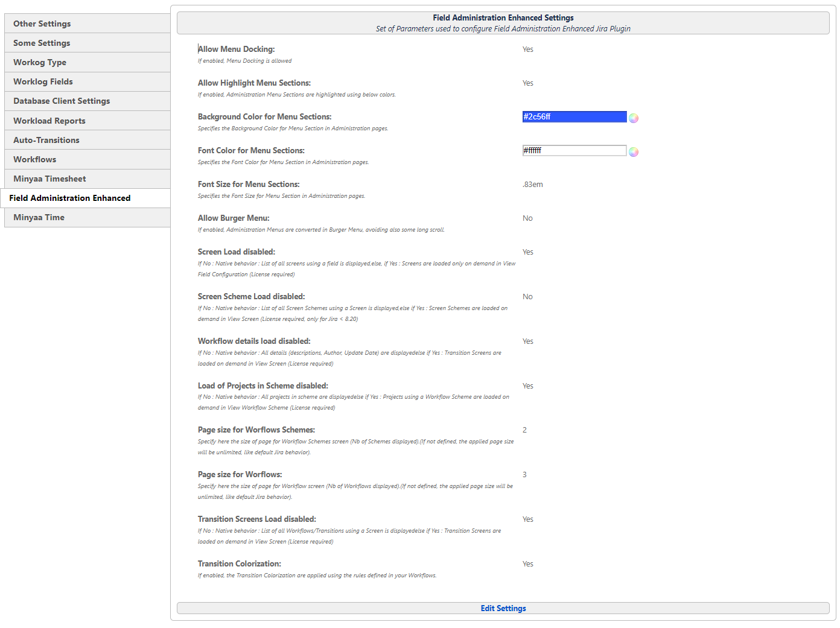Switch to Some Settings tab
The height and width of the screenshot is (628, 840).
point(42,43)
